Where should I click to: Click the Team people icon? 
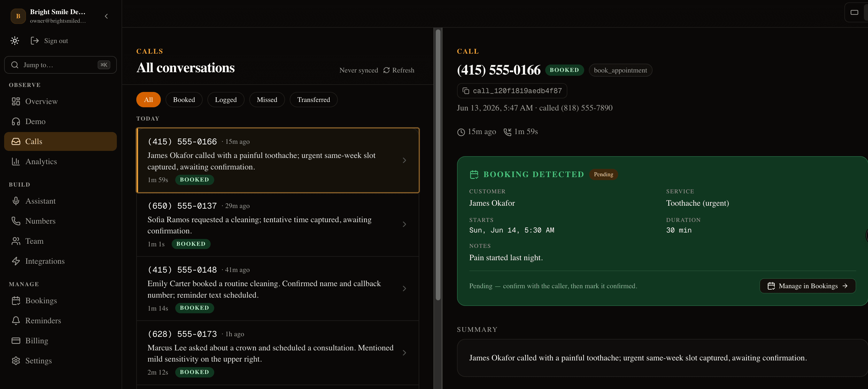[16, 241]
